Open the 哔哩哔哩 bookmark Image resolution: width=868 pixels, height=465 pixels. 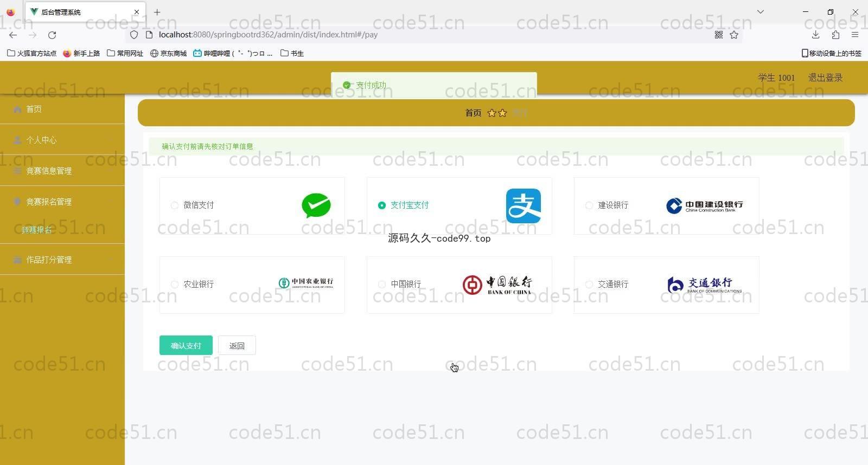coord(233,53)
